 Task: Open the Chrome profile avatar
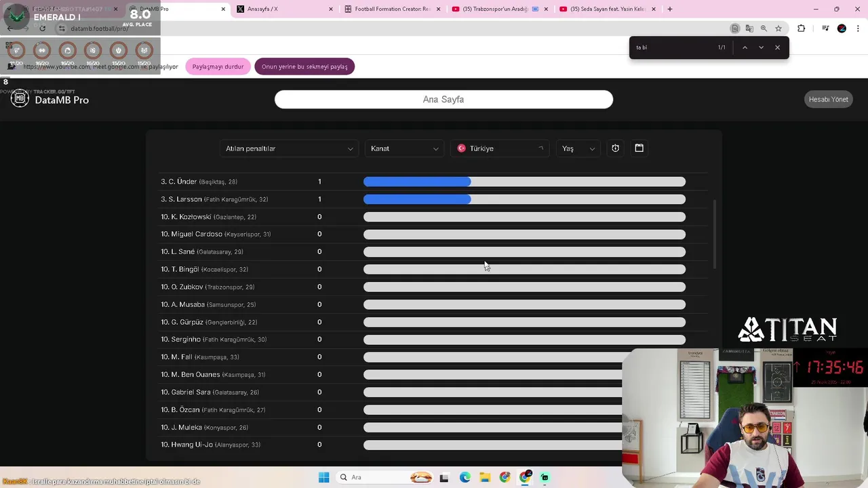[x=842, y=28]
